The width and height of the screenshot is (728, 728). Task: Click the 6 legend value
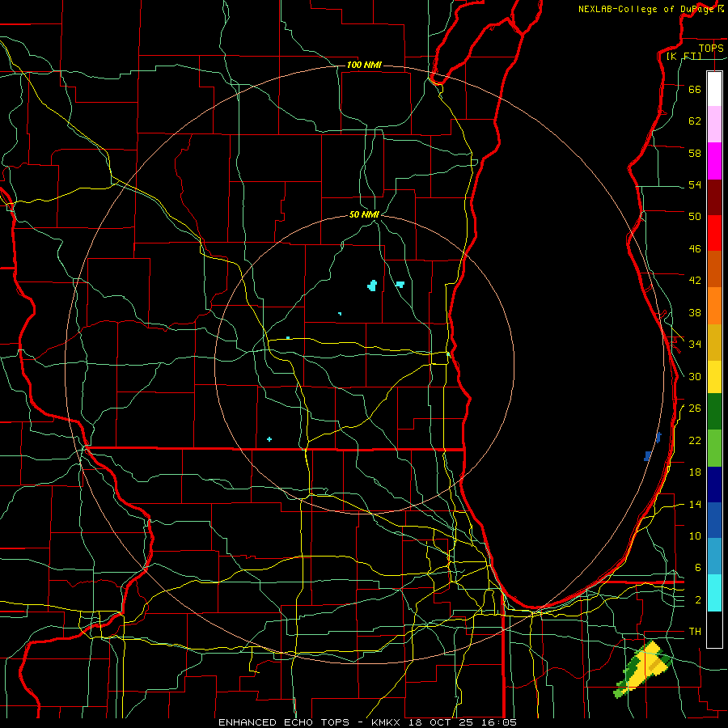(x=698, y=568)
